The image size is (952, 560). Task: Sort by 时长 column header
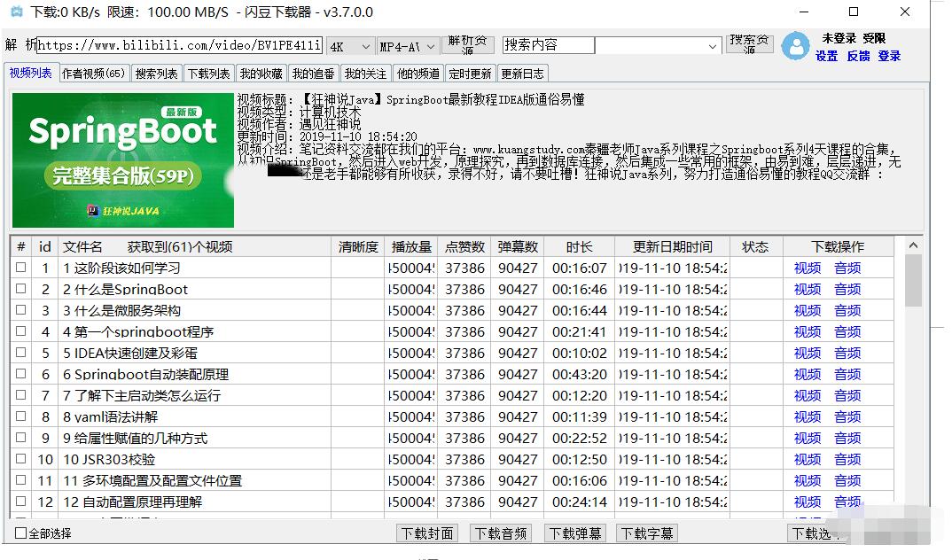(x=579, y=247)
